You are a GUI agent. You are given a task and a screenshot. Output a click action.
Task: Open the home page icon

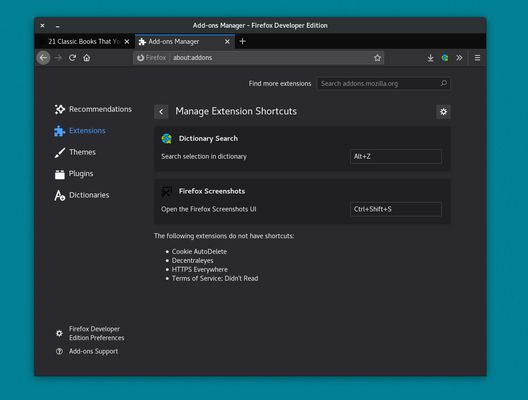87,58
